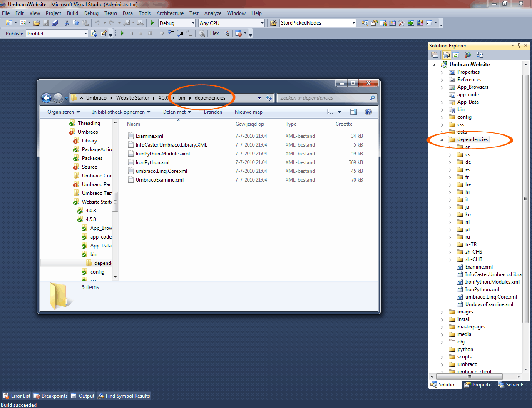This screenshot has width=532, height=408.
Task: Open the Architecture menu
Action: (170, 13)
